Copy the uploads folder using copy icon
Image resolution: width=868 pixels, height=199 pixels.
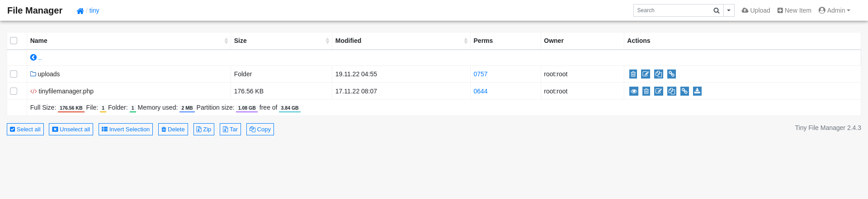659,74
